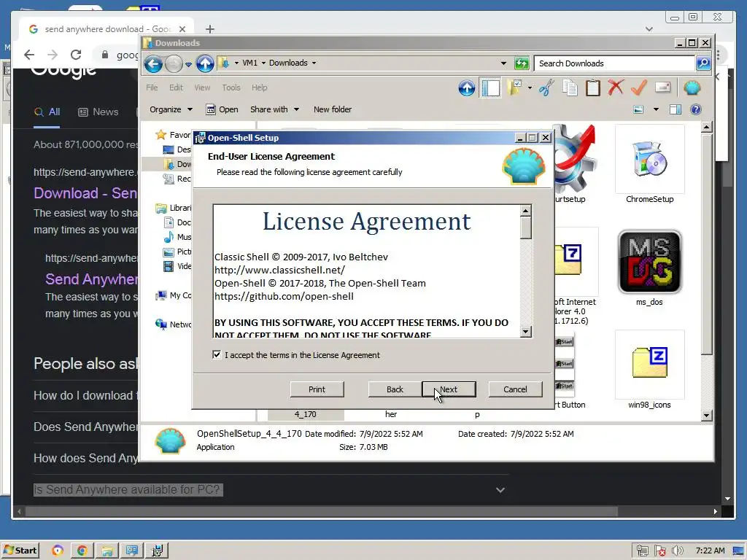Click the blue Help question icon

[x=695, y=109]
